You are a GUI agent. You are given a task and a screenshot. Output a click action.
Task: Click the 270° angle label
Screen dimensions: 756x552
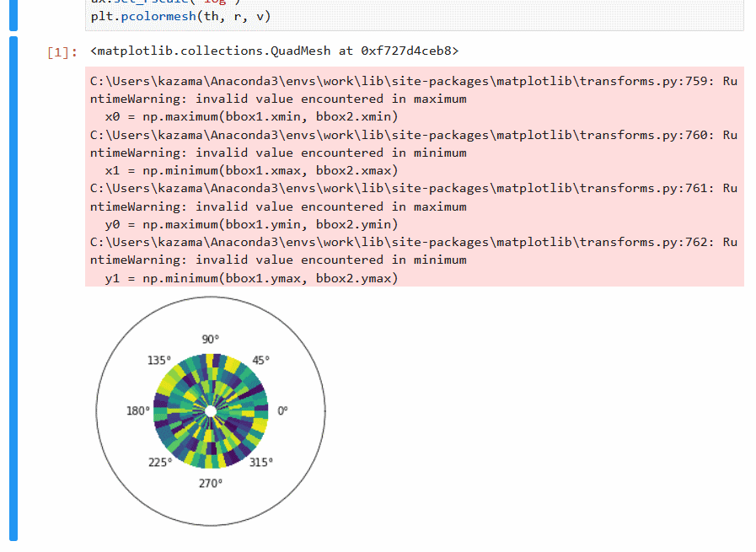coord(211,483)
